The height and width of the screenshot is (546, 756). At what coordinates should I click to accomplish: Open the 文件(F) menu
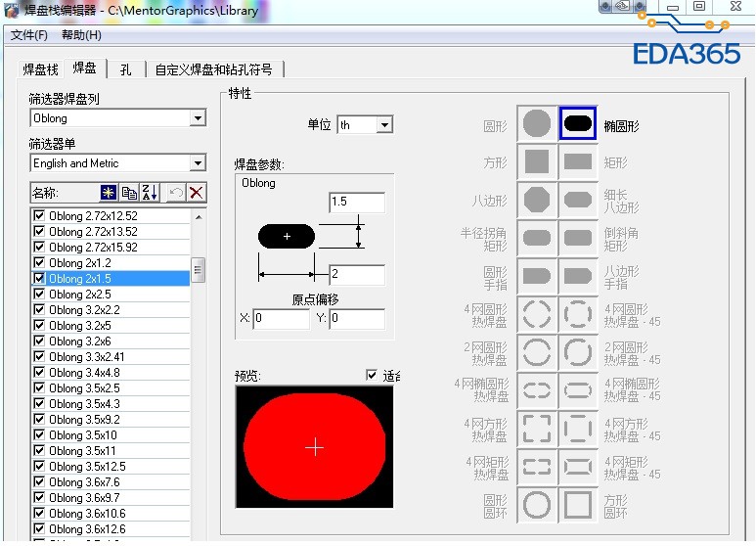point(29,34)
